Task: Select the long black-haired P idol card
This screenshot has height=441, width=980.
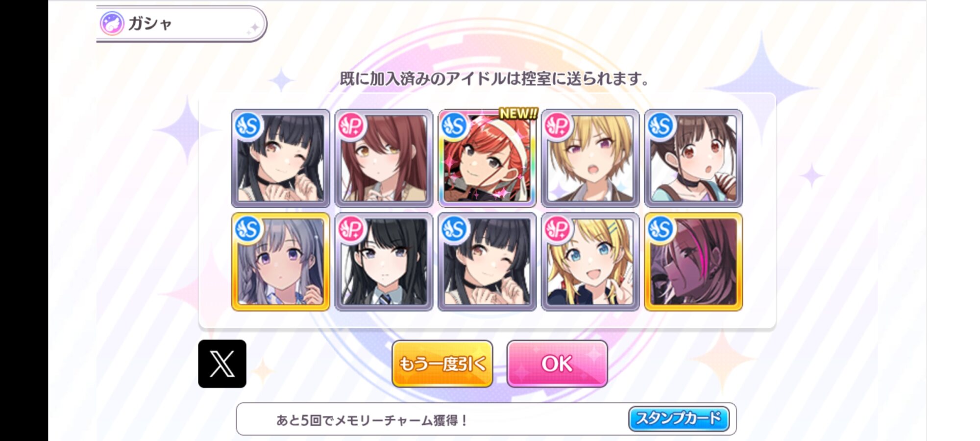Action: [384, 262]
